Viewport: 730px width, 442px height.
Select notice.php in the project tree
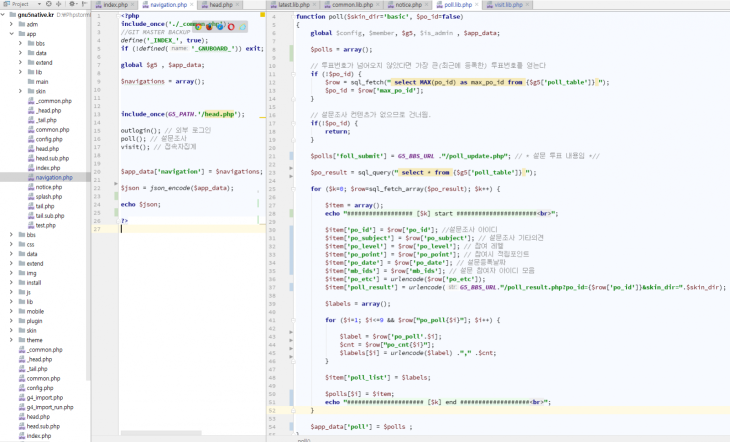(48, 187)
